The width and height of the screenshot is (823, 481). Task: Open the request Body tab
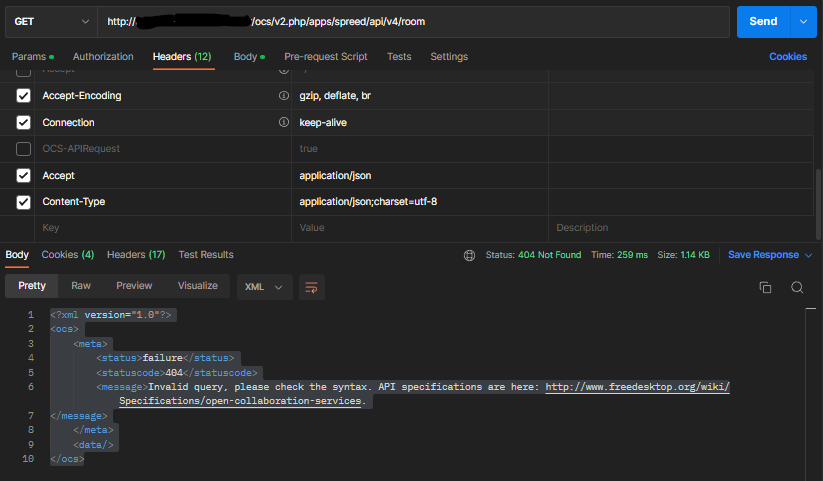249,57
